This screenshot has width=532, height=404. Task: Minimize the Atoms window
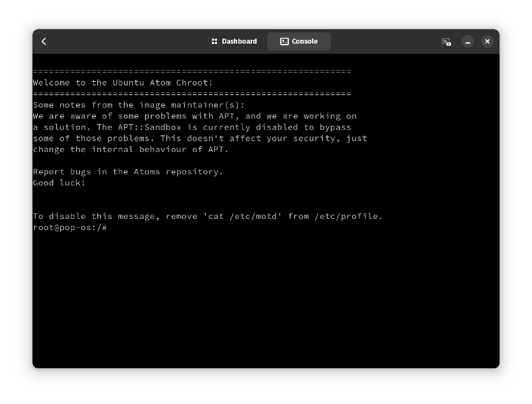point(468,42)
